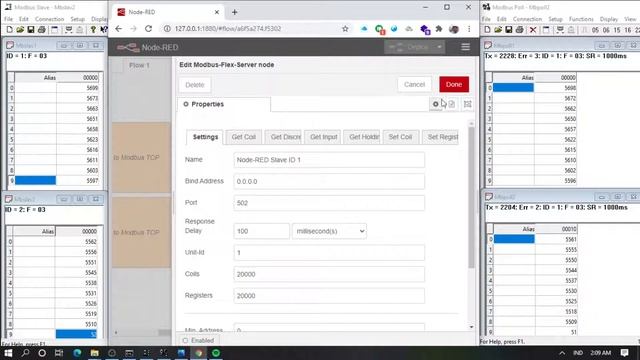640x360 pixels.
Task: Click function 16 button in Modbus Poll toolbar
Action: [627, 30]
